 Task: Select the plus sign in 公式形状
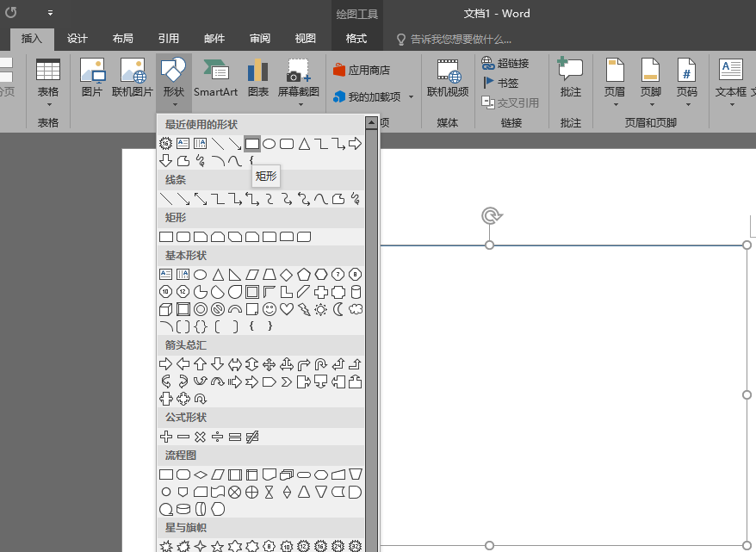tap(166, 437)
